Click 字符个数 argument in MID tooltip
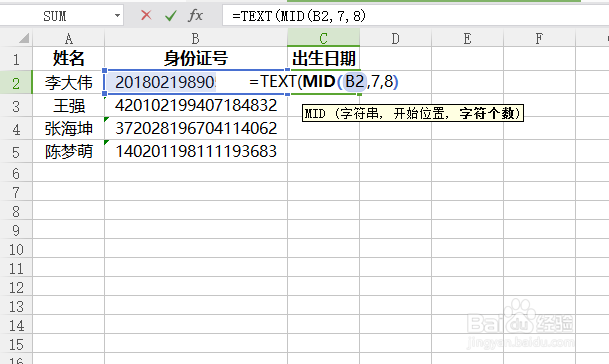609x364 pixels. coord(487,113)
